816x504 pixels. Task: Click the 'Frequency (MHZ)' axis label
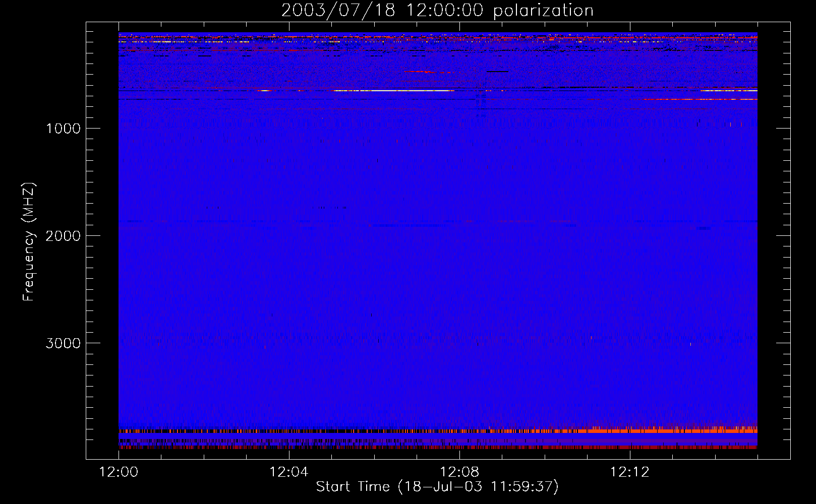[x=29, y=242]
